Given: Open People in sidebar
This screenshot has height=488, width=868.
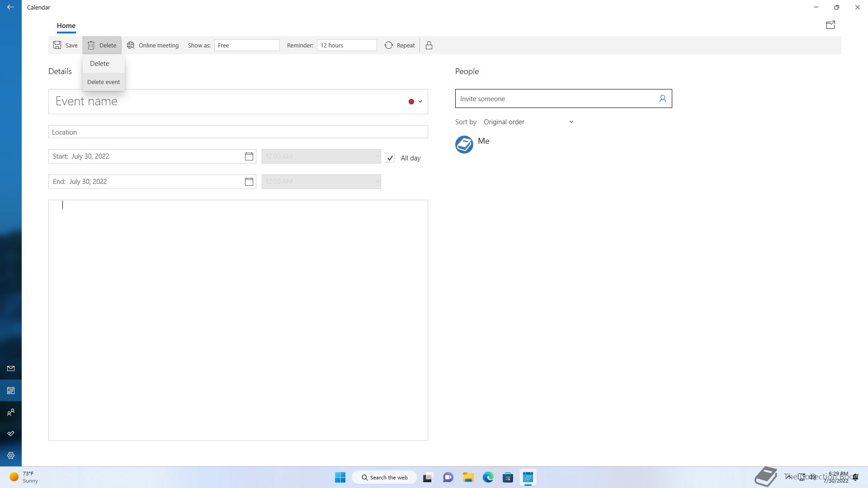Looking at the screenshot, I should [x=11, y=412].
